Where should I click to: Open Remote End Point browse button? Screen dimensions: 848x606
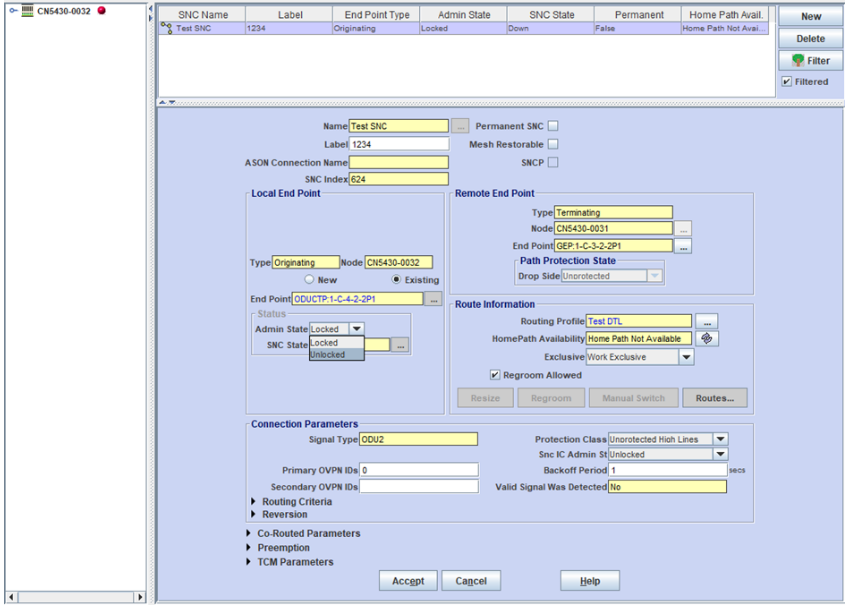tap(684, 246)
